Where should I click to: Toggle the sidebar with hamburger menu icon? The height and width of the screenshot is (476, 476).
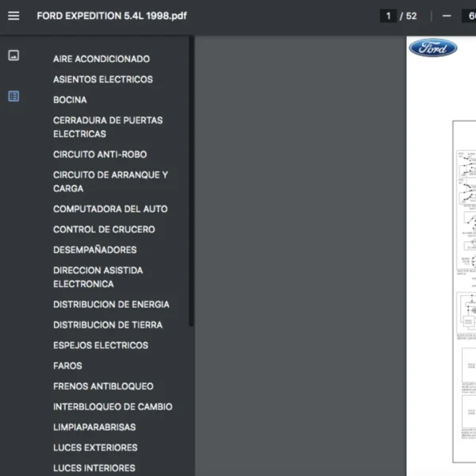pos(13,16)
